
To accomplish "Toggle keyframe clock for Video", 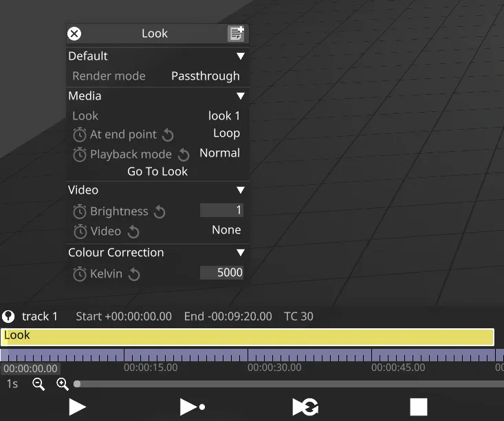I will [x=80, y=231].
